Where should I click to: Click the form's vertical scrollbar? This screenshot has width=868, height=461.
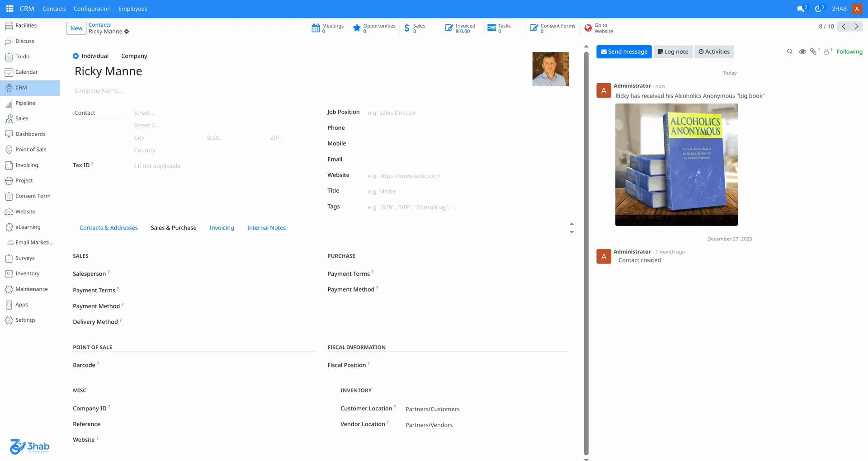point(586,253)
